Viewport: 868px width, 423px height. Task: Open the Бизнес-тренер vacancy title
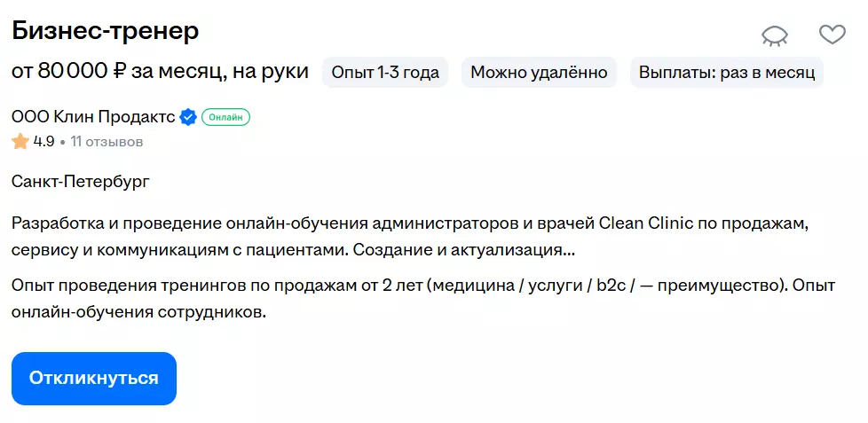click(x=105, y=31)
